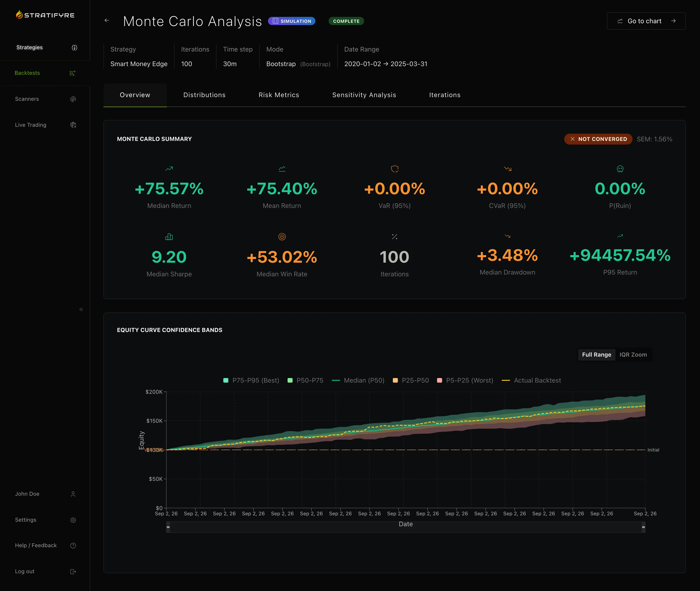This screenshot has height=591, width=700.
Task: Click the VaR (95%) shield icon
Action: point(395,169)
